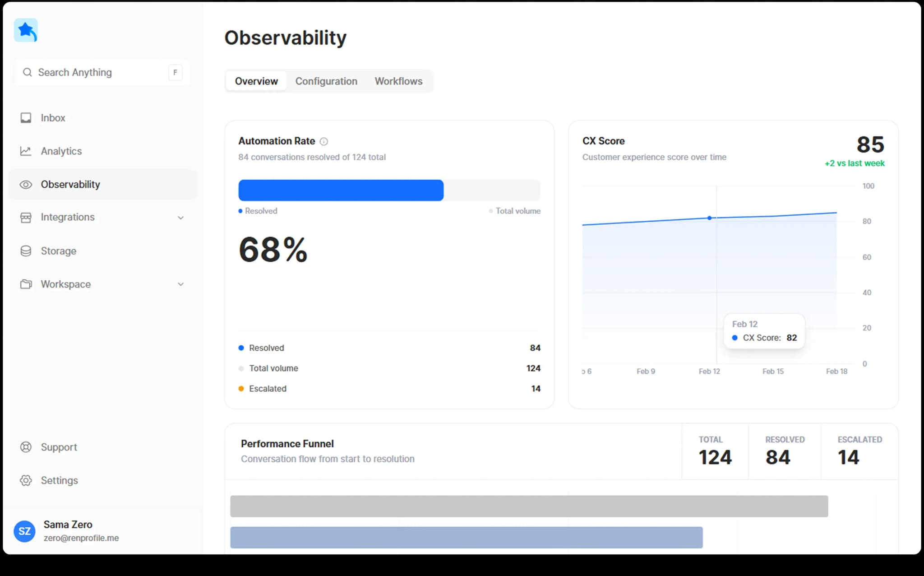Click the Storage database icon

26,251
